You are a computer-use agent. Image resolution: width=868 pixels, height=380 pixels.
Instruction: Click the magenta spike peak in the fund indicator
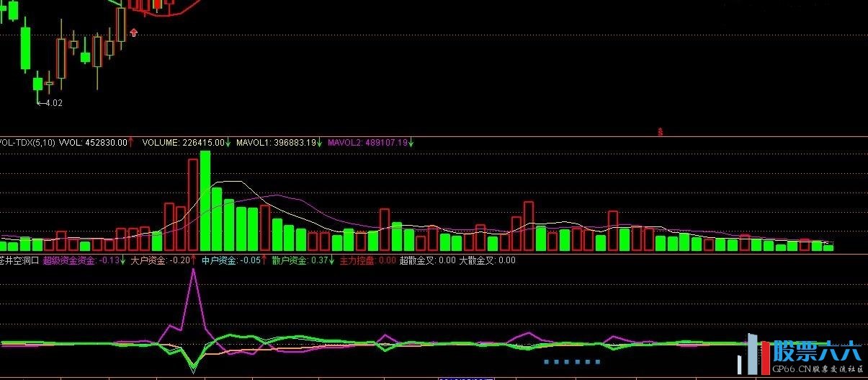click(193, 270)
